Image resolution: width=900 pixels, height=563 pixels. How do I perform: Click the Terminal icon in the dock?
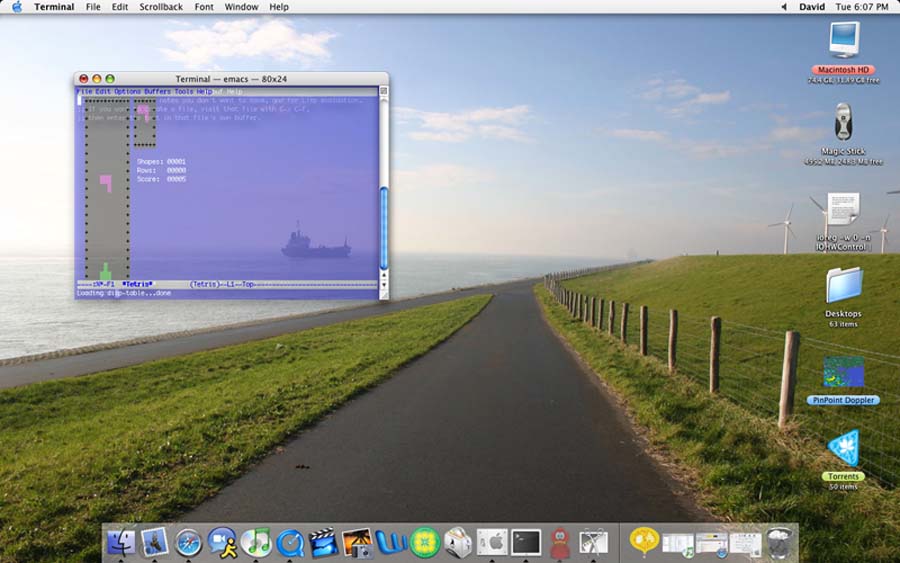tap(526, 542)
